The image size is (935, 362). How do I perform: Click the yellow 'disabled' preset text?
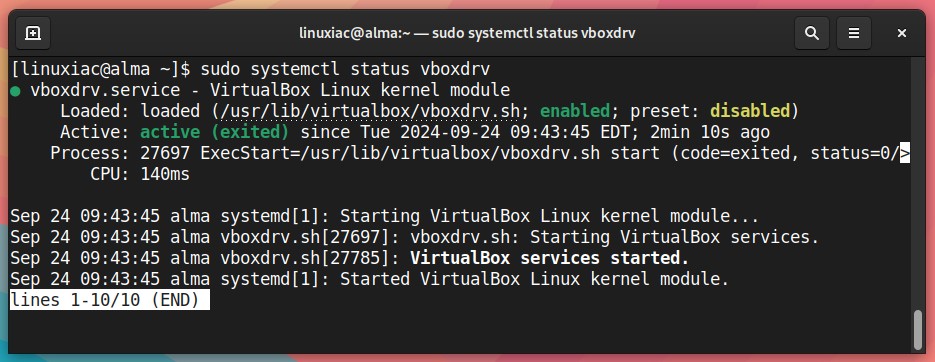(x=750, y=111)
